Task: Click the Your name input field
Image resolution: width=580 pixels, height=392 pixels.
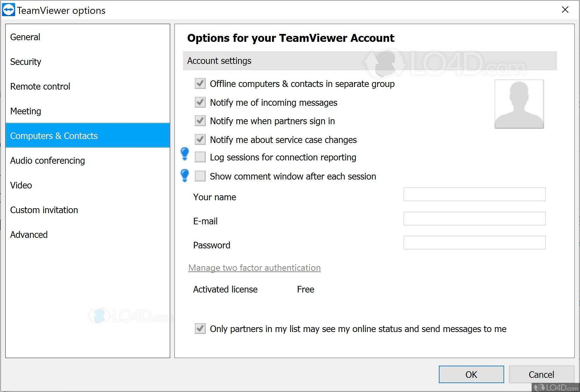Action: [x=474, y=194]
